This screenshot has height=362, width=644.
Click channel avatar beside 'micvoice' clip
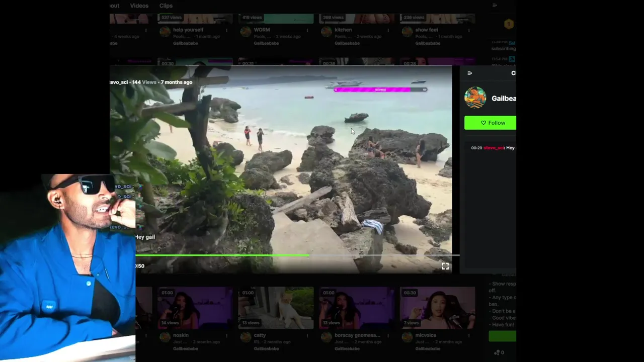407,337
